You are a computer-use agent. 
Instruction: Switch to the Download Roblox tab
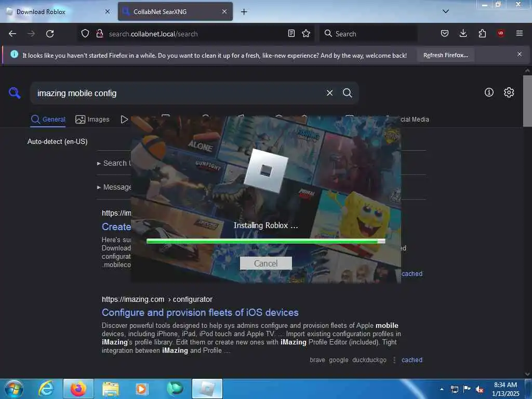[58, 11]
